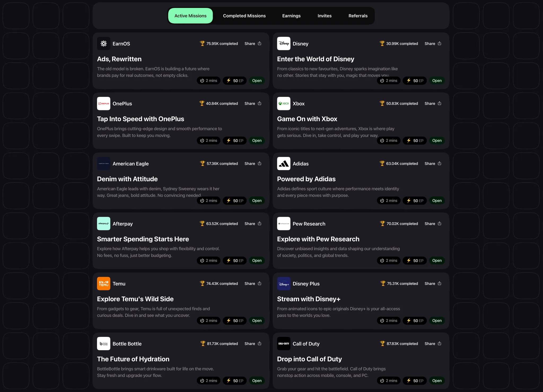This screenshot has width=543, height=392.
Task: Click the EarnOS asterisk logo icon
Action: point(103,43)
